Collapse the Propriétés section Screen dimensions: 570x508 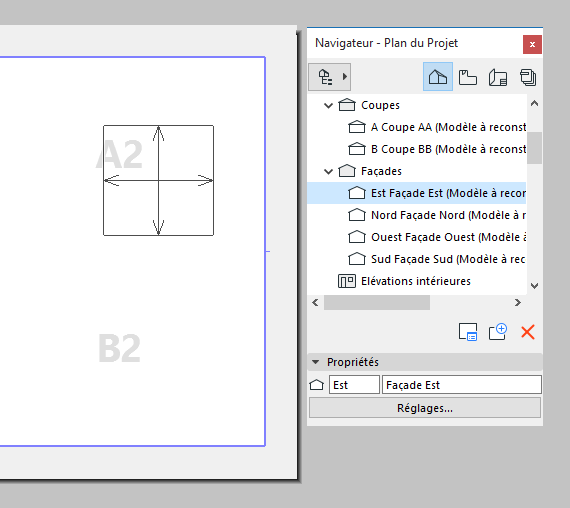tap(316, 362)
